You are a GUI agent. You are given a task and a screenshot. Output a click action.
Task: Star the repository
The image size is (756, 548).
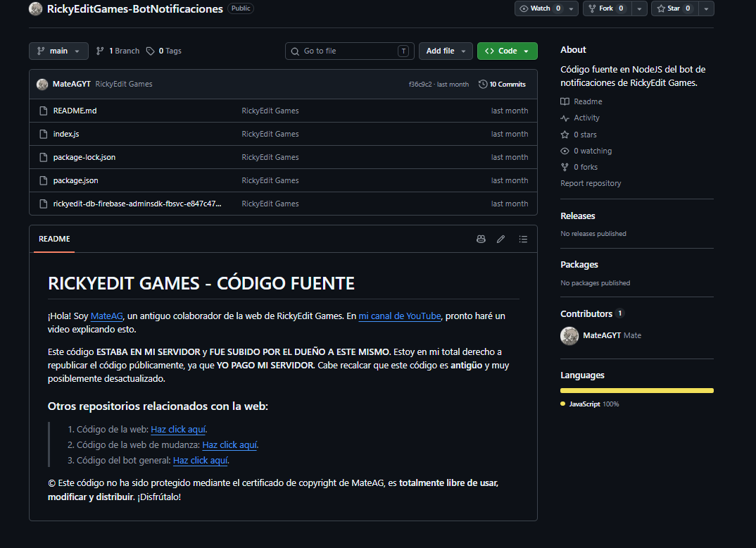(x=675, y=8)
